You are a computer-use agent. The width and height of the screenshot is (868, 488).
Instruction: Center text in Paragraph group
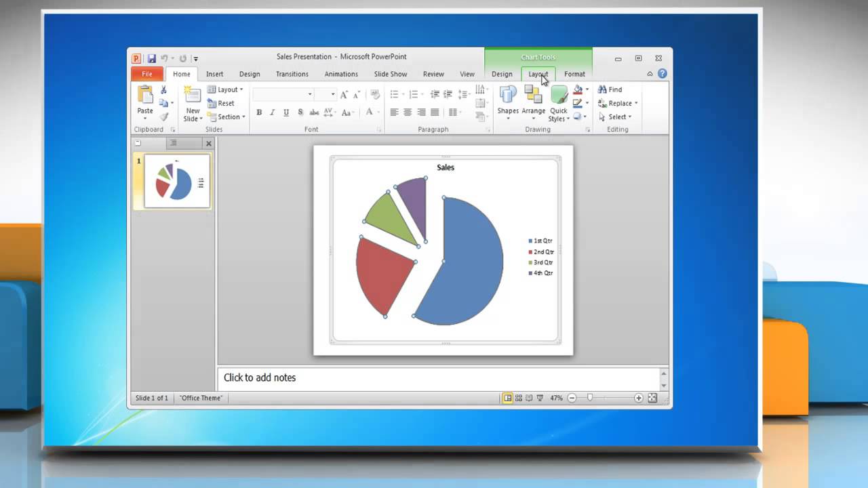[x=408, y=113]
